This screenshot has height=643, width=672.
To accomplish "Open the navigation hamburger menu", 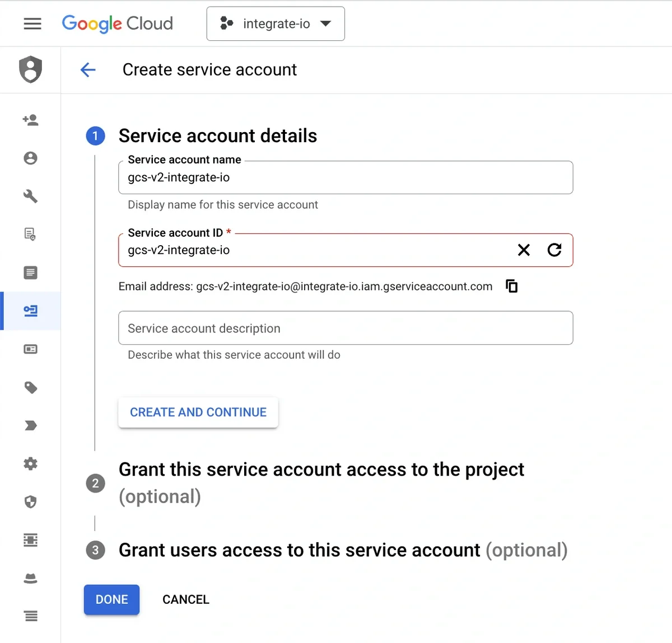I will [32, 24].
